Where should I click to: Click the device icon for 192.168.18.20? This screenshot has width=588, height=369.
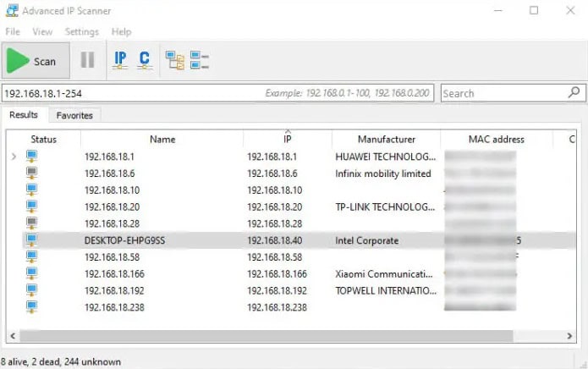point(31,207)
